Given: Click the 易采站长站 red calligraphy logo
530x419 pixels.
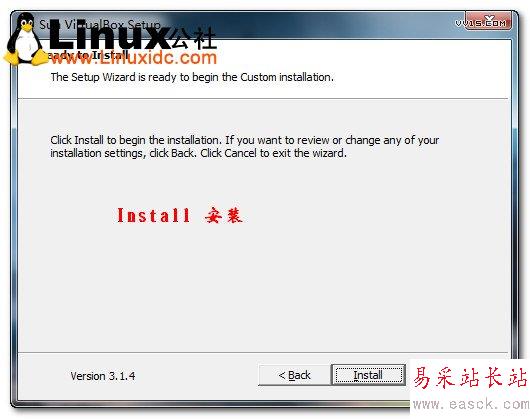Looking at the screenshot, I should 470,378.
